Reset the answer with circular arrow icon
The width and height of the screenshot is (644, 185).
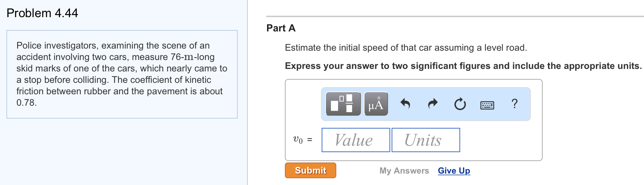(x=460, y=104)
